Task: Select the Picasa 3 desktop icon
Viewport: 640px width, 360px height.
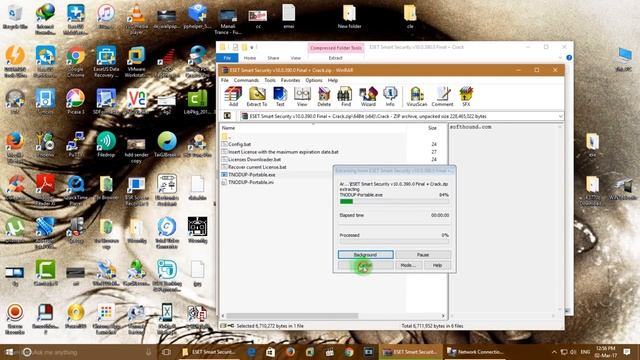Action: (x=76, y=101)
